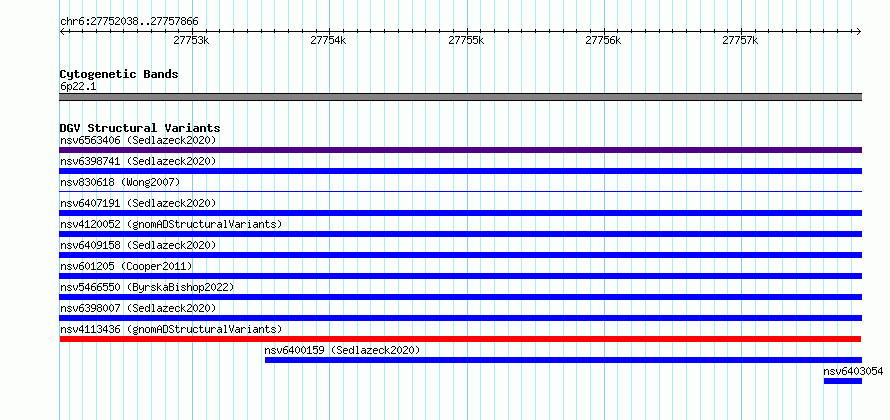Select the gray 6p22.1 cytogenetic band bar
The image size is (890, 420).
point(461,97)
